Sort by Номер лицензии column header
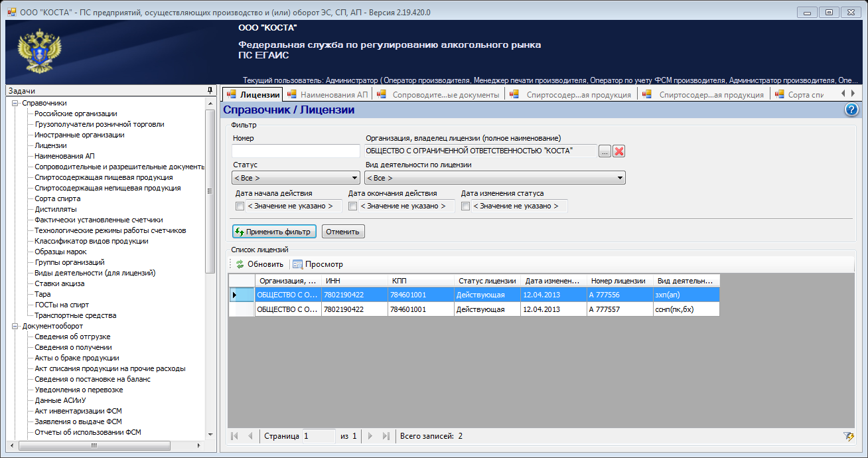Image resolution: width=868 pixels, height=458 pixels. (620, 281)
